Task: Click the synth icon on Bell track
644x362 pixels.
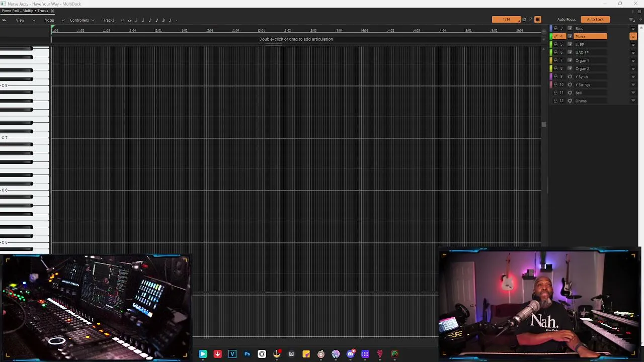Action: (x=570, y=93)
